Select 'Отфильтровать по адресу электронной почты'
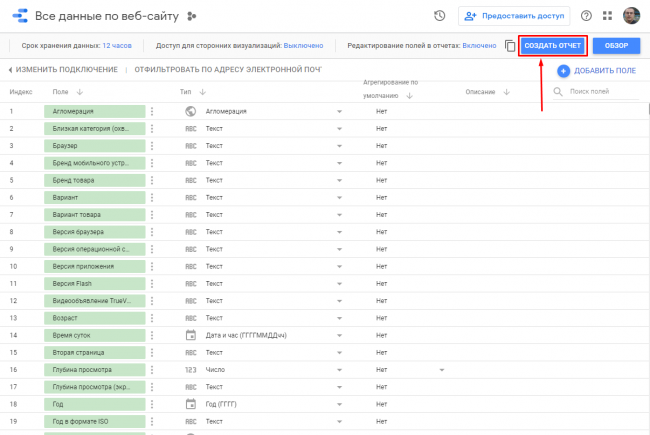Screen dimensions: 650x435 (x=228, y=70)
